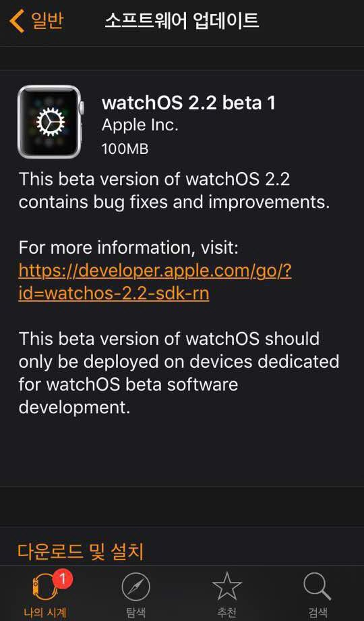Tap the watchOS update watch thumbnail
Viewport: 364px width, 621px height.
click(x=51, y=122)
